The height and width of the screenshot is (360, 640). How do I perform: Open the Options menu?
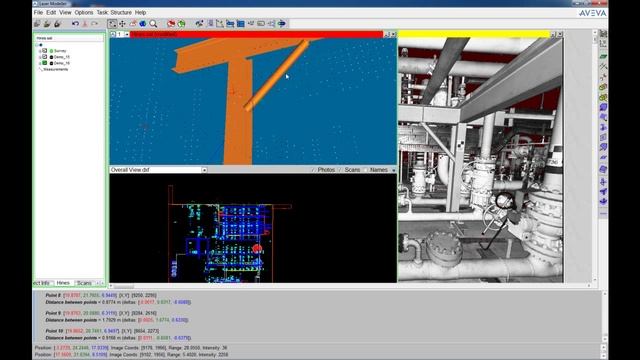(84, 13)
